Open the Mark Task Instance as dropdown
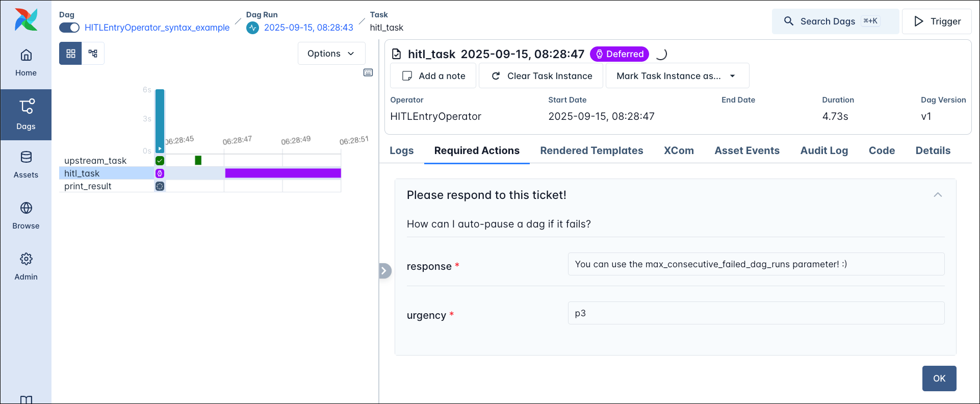The image size is (980, 404). (677, 76)
